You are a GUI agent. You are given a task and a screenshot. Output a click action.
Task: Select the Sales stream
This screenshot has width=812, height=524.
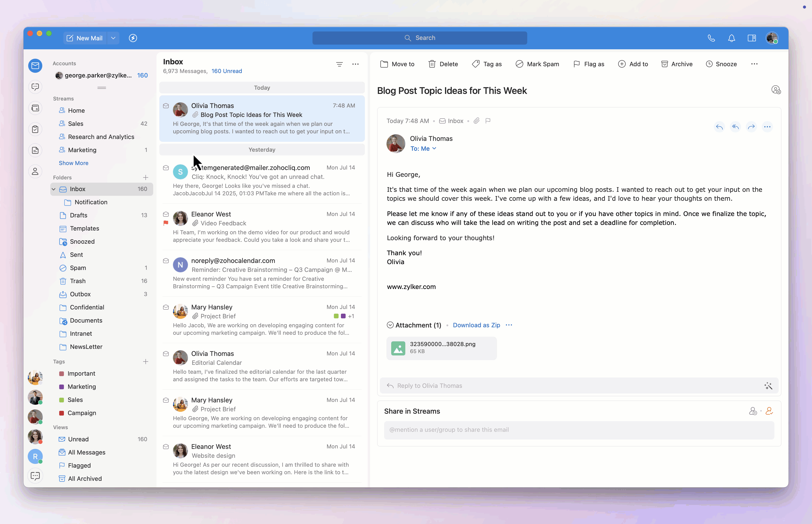(76, 123)
